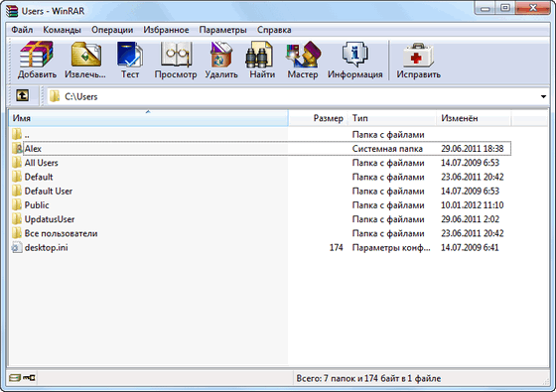
Task: Select the Public folder name
Action: tap(37, 205)
